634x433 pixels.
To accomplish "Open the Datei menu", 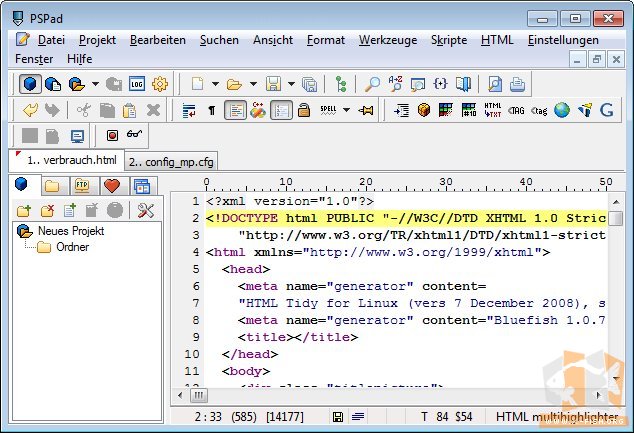I will click(51, 40).
